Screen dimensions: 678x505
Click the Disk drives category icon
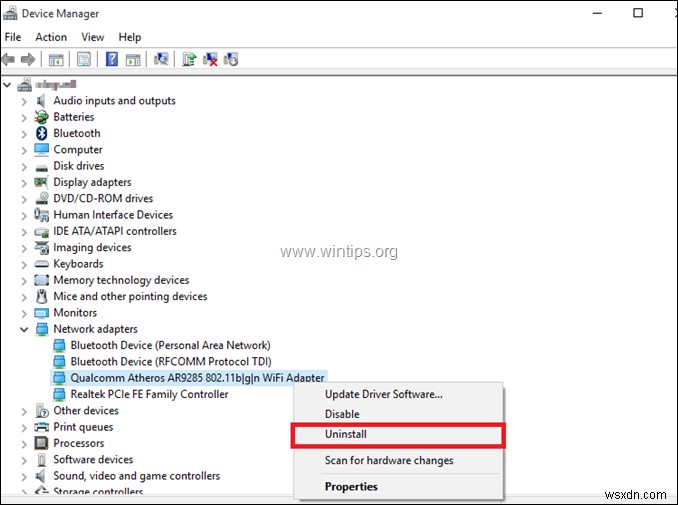[42, 168]
